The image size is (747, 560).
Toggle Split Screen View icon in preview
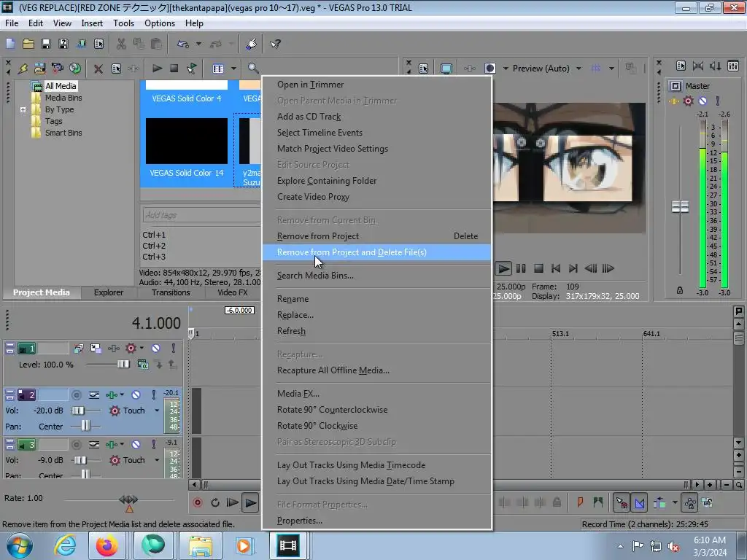[x=489, y=69]
